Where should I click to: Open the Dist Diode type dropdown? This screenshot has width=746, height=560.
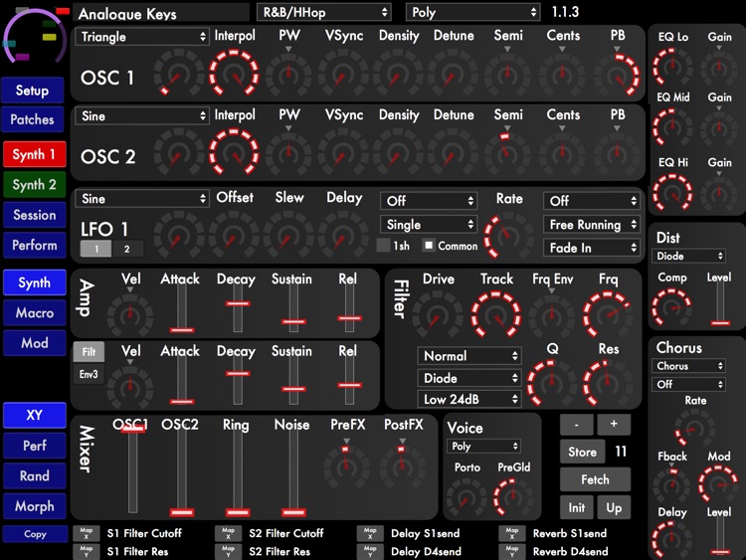(688, 256)
